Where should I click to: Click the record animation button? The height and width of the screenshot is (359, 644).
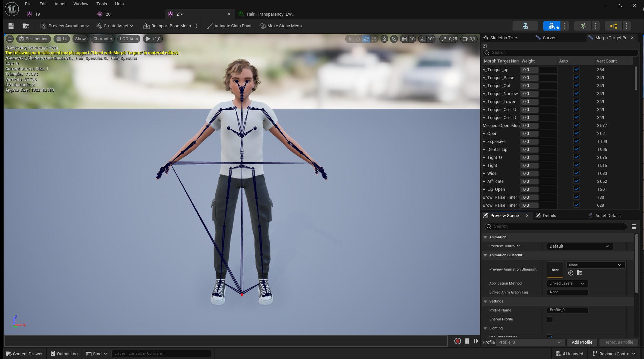click(x=458, y=341)
